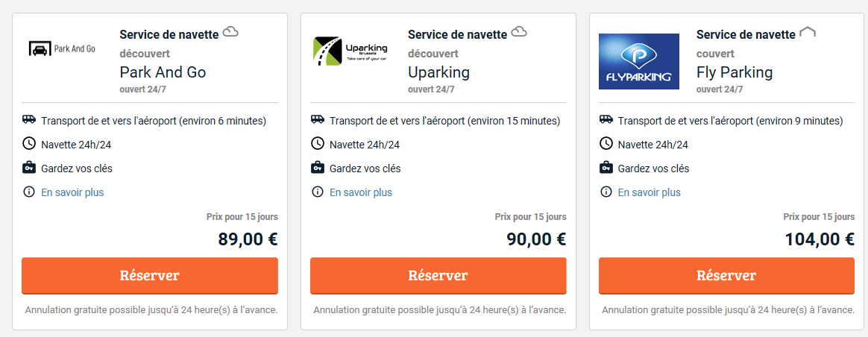Click the keys briefcase icon on Fly Parking

(x=606, y=168)
